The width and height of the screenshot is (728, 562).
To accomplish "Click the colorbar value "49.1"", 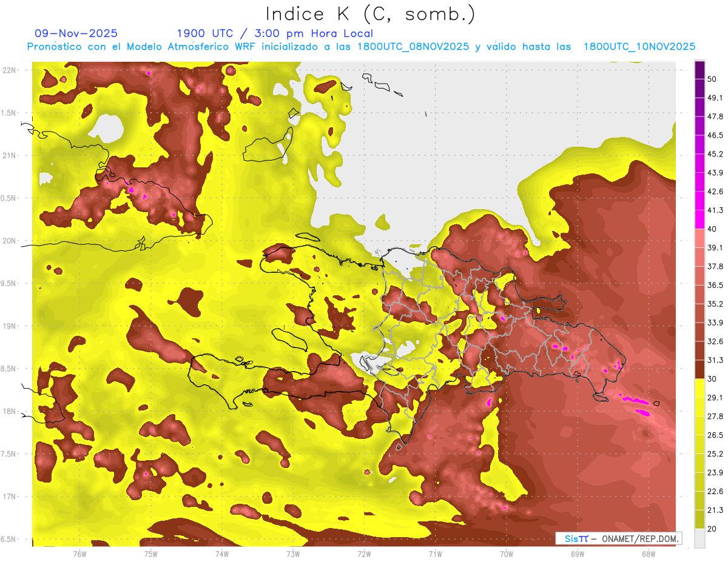I will click(715, 98).
